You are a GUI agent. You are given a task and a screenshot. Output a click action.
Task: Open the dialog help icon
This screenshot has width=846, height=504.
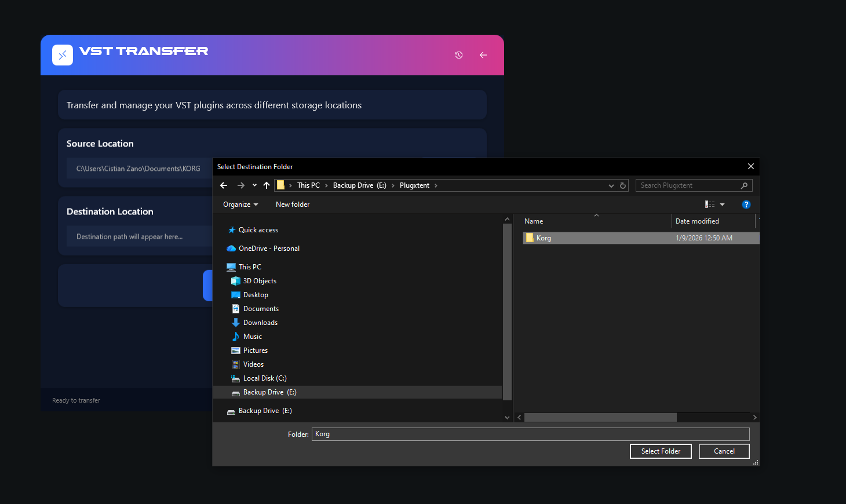click(746, 204)
